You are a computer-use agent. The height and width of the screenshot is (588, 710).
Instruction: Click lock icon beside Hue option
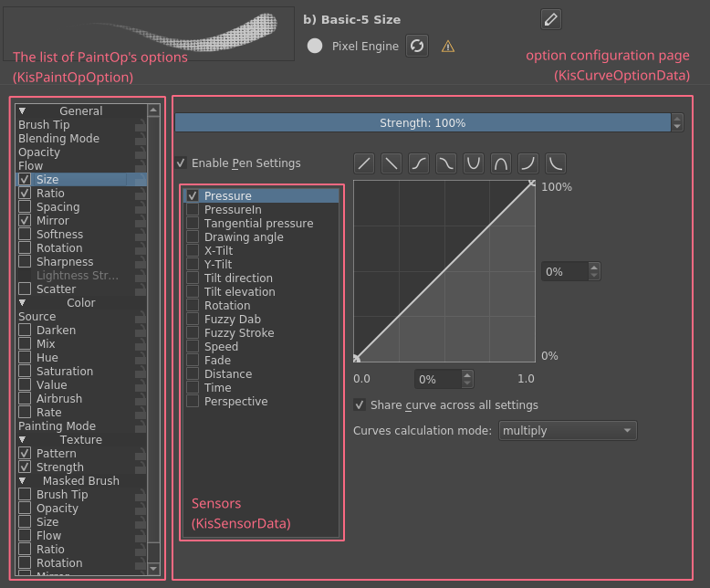(x=141, y=358)
